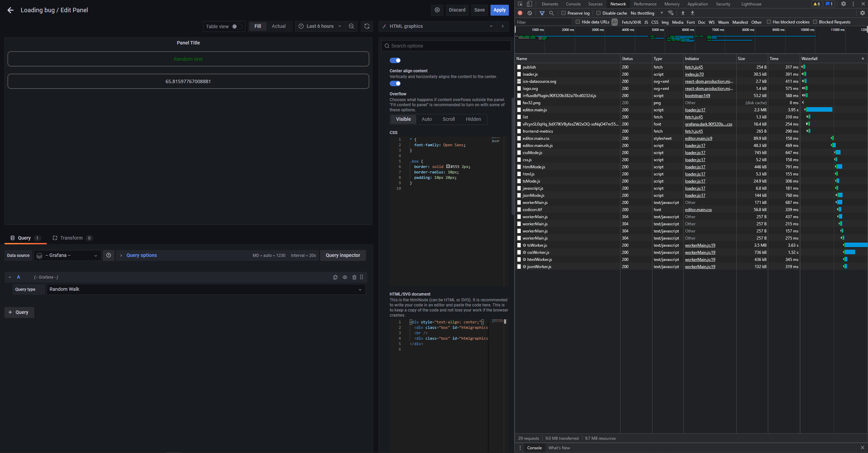This screenshot has width=868, height=453.
Task: Click the refresh dashboard icon
Action: tap(367, 26)
